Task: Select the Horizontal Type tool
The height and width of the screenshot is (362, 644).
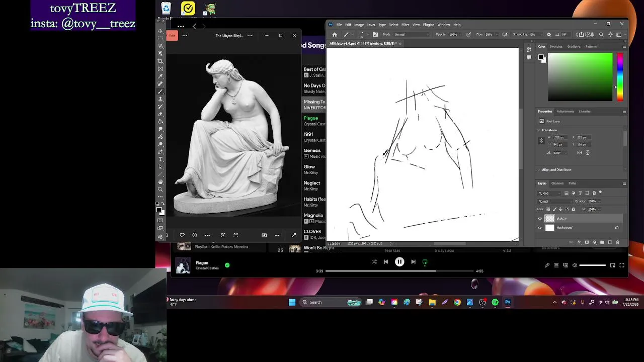Action: pyautogui.click(x=160, y=159)
